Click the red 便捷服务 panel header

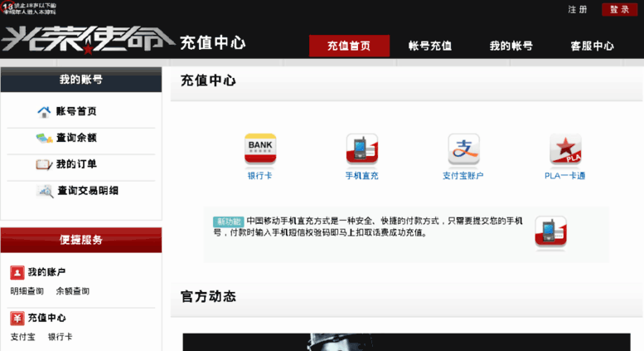point(81,240)
